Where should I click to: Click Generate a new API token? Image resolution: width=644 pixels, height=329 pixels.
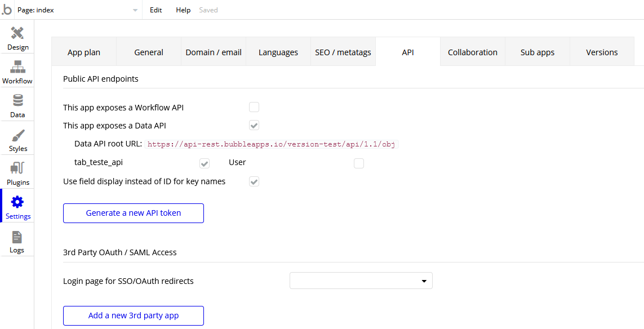click(x=134, y=213)
